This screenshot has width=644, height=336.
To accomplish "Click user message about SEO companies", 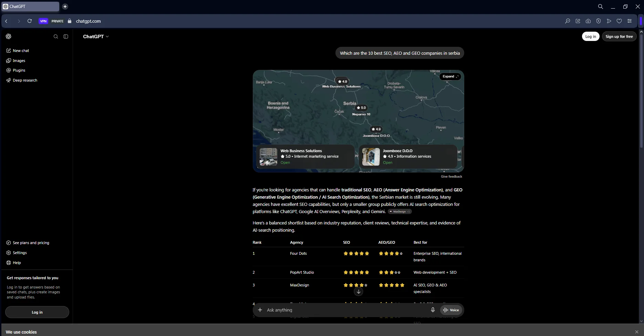I will tap(400, 53).
